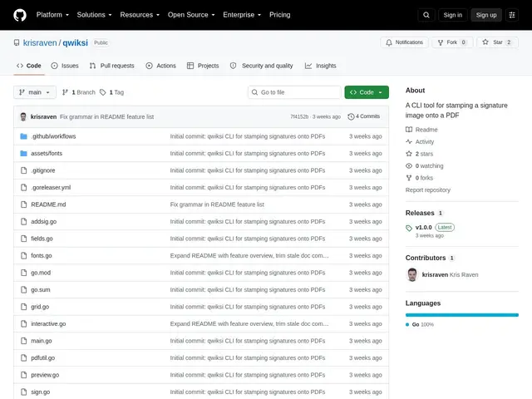Open commit hash 7f4152b
The height and width of the screenshot is (399, 532).
[x=299, y=116]
